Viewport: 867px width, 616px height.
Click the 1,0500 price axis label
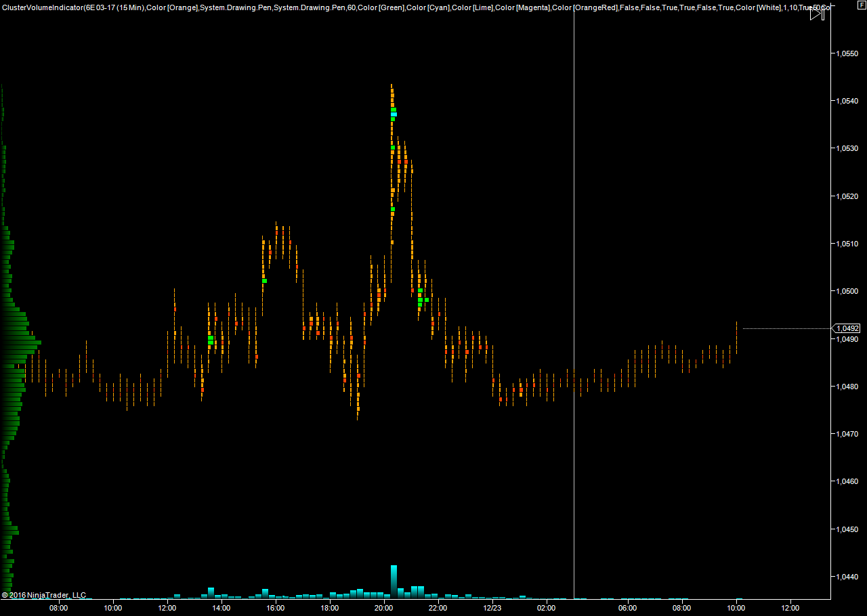847,291
